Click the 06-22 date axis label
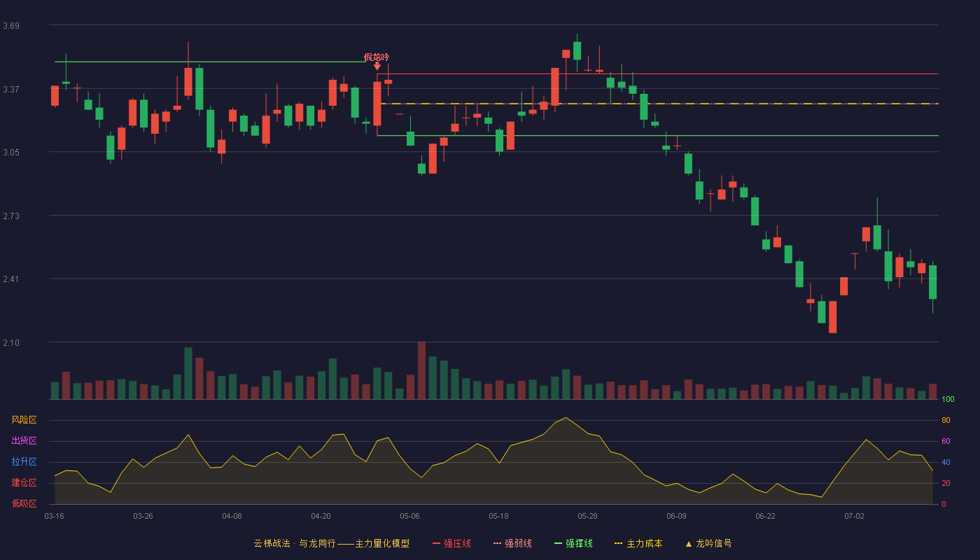This screenshot has height=560, width=980. (x=765, y=516)
